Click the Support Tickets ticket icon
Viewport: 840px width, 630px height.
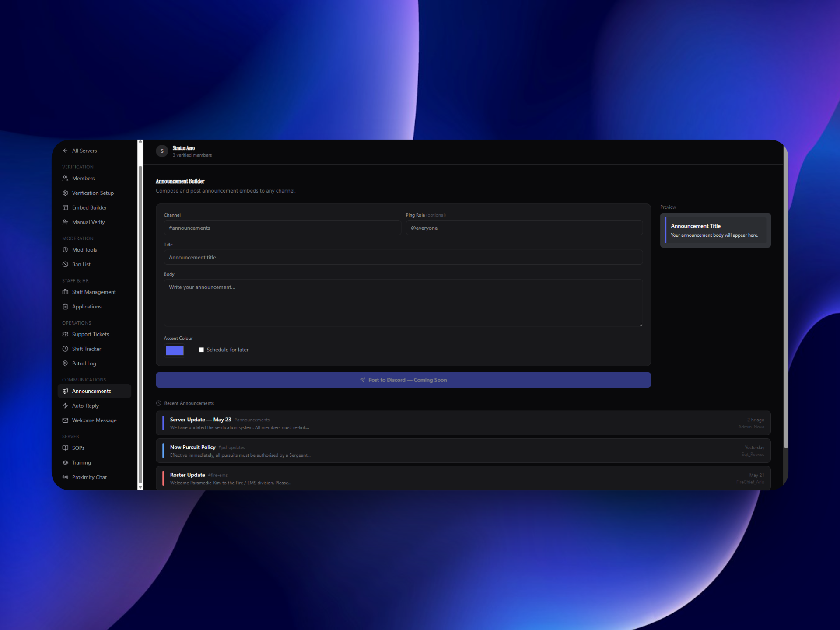[x=65, y=334]
